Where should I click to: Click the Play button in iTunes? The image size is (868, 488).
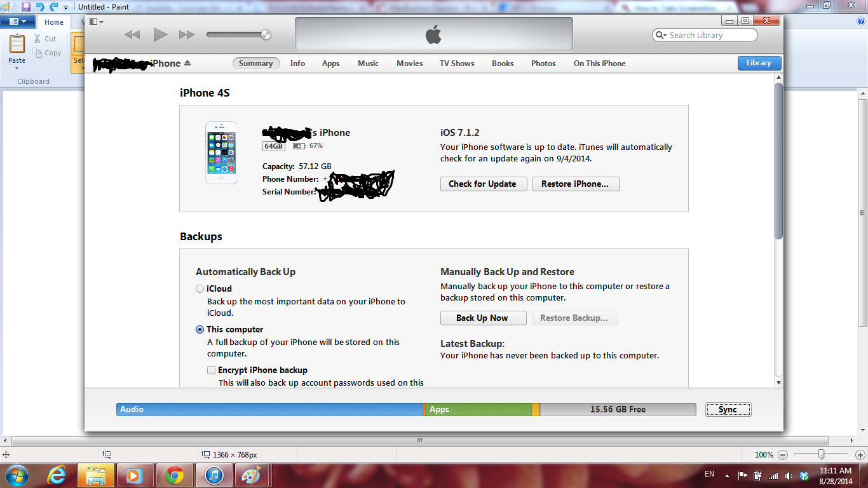pyautogui.click(x=160, y=34)
